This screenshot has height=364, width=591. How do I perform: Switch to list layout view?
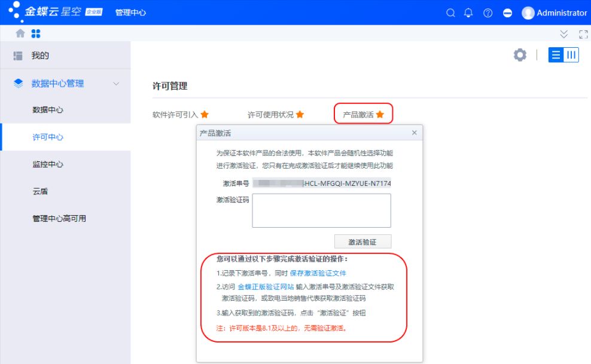point(556,55)
